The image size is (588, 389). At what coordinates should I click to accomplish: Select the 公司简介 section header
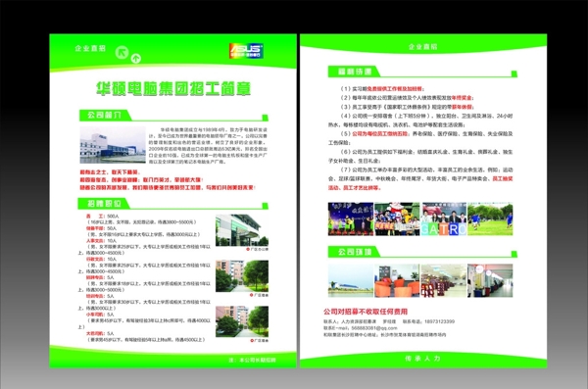coord(106,116)
